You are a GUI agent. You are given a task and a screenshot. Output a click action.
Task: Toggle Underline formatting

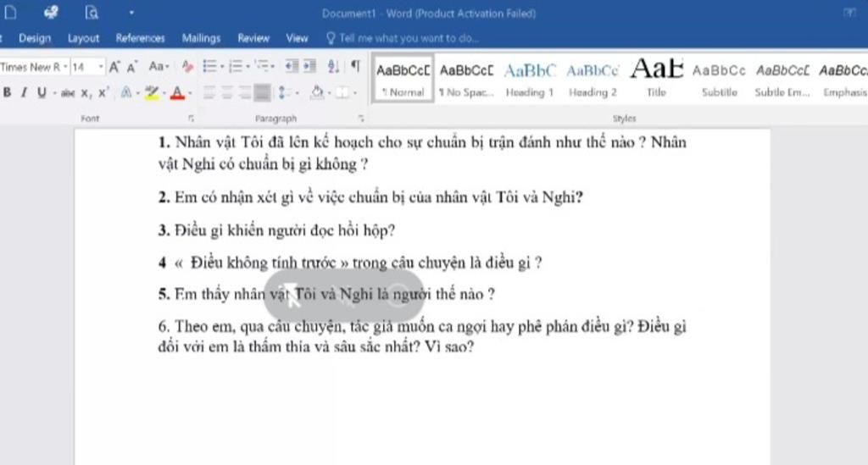(x=42, y=92)
